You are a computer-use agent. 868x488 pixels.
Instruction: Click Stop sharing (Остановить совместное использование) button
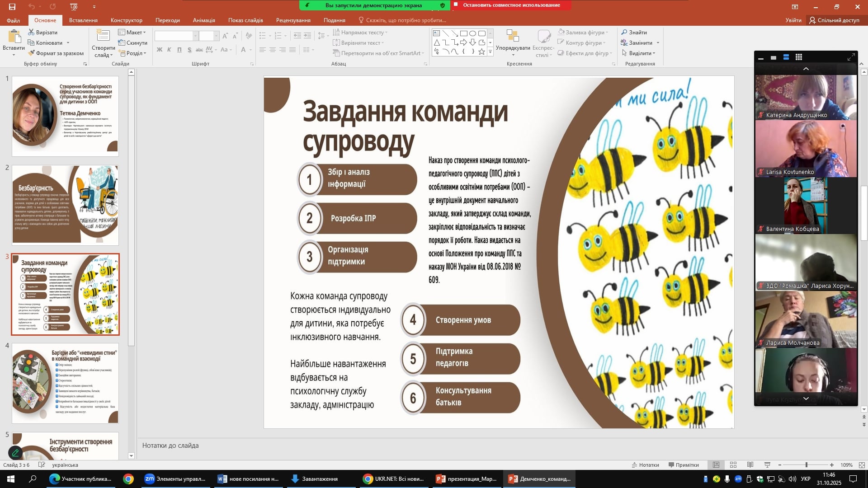point(511,5)
